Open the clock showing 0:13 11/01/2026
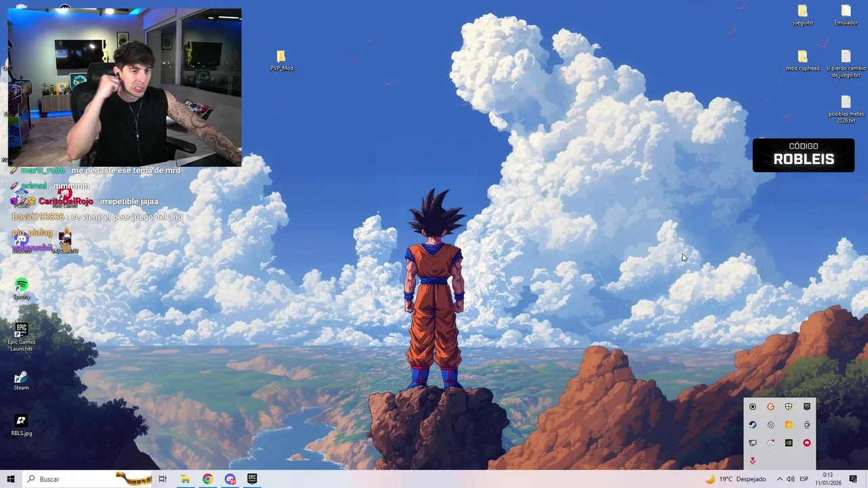Image resolution: width=868 pixels, height=488 pixels. pos(828,479)
